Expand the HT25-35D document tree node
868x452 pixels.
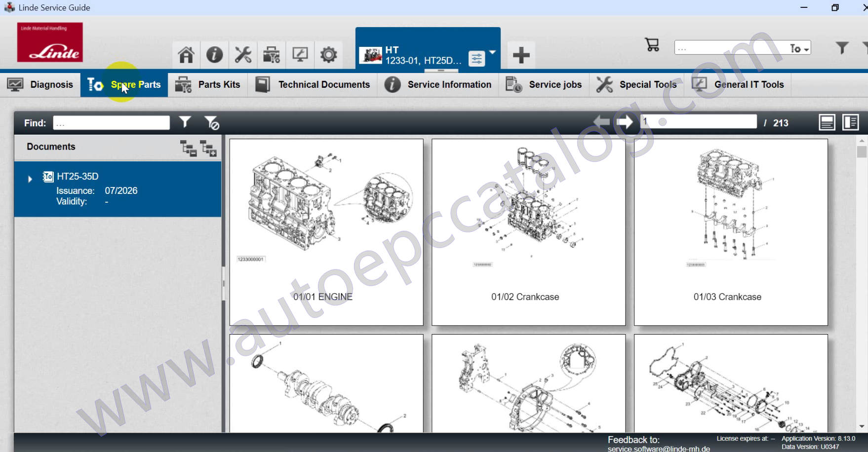(x=30, y=179)
